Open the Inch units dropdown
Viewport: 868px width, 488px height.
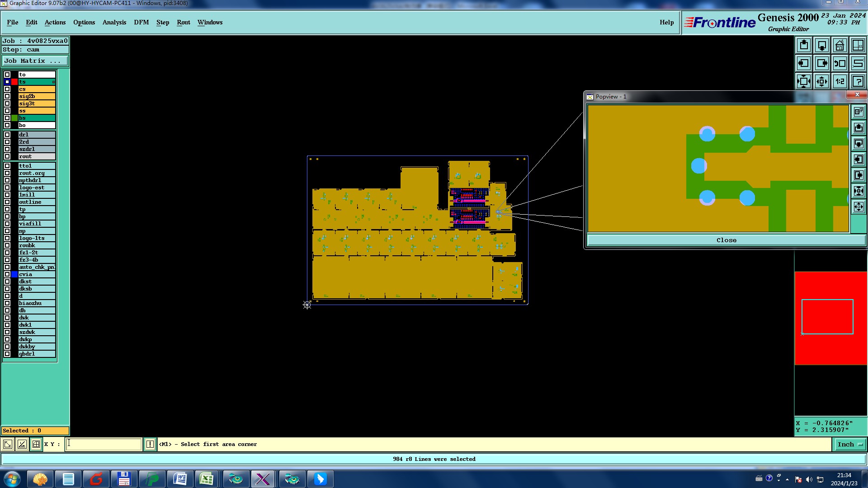tap(849, 444)
